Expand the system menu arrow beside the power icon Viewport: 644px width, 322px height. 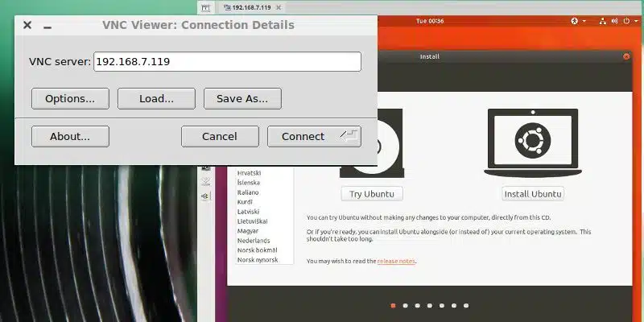[x=636, y=22]
